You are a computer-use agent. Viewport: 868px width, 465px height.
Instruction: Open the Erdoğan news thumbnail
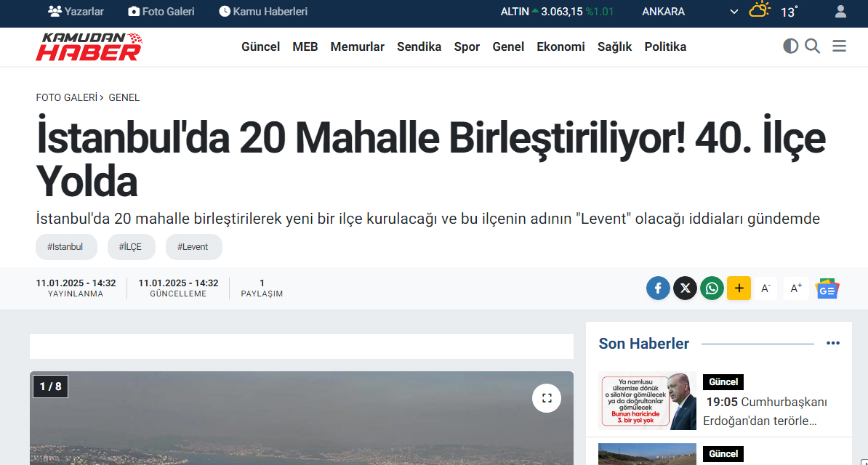point(647,401)
